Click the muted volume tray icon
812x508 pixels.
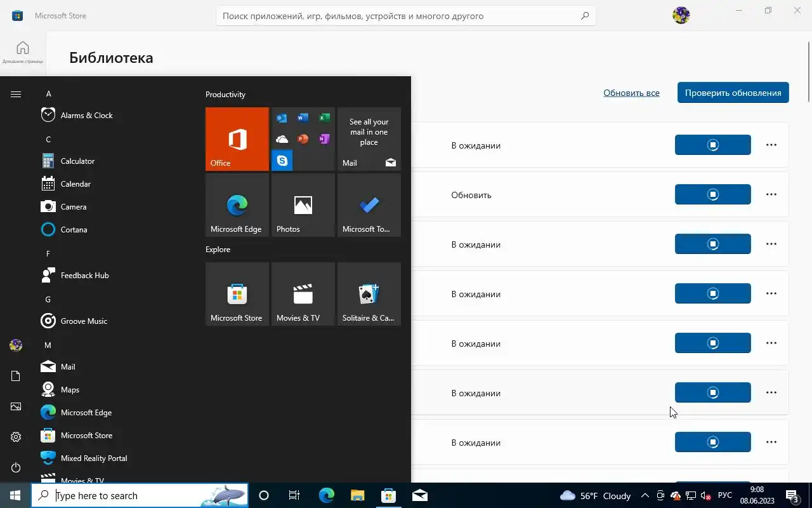point(705,495)
